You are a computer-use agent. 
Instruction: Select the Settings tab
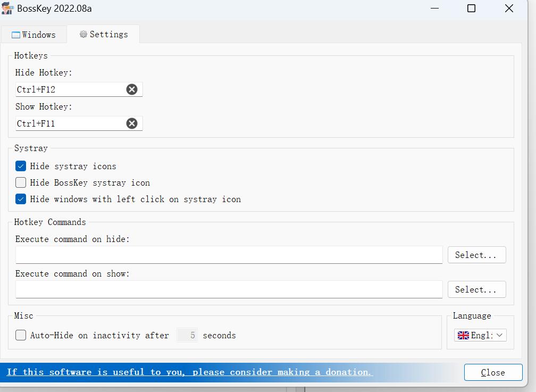[x=104, y=34]
